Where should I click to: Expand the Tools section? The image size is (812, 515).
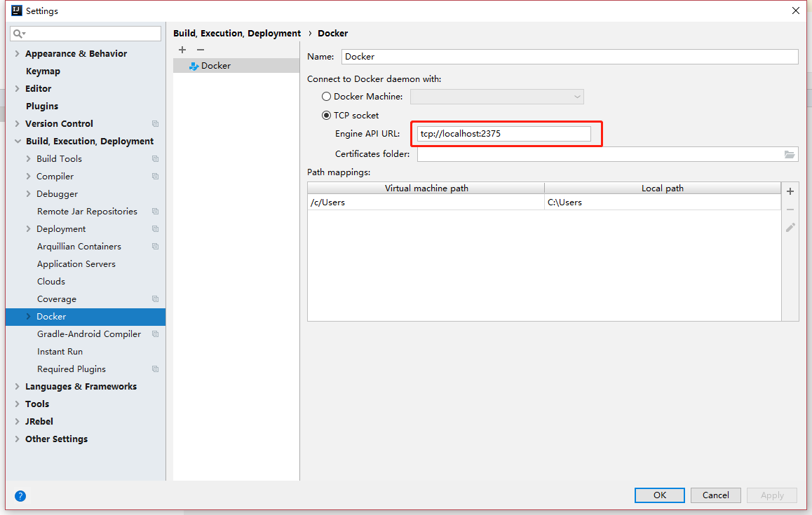17,404
